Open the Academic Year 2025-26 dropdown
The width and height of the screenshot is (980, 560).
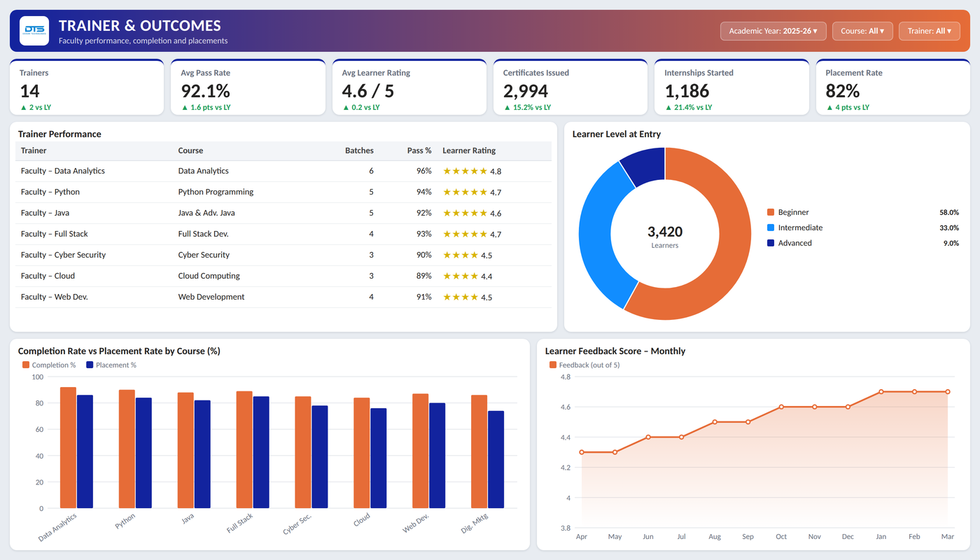[773, 31]
